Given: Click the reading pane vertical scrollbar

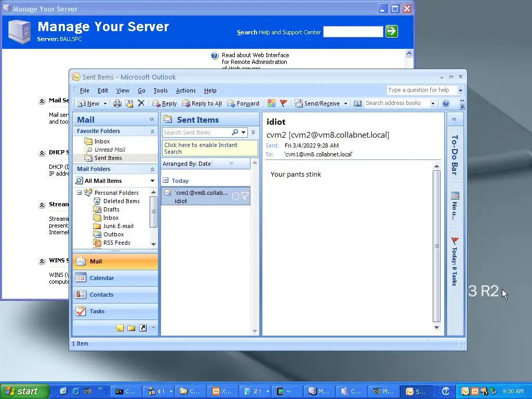Looking at the screenshot, I should [x=436, y=246].
